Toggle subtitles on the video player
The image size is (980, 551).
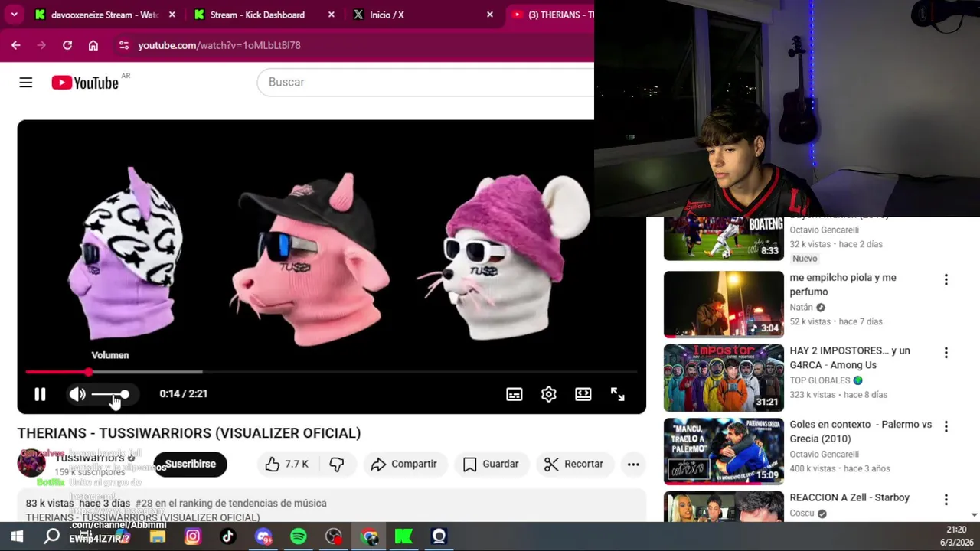pos(514,394)
